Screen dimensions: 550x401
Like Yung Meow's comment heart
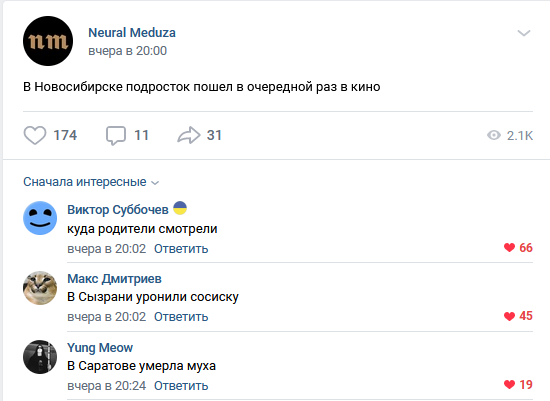coord(509,385)
